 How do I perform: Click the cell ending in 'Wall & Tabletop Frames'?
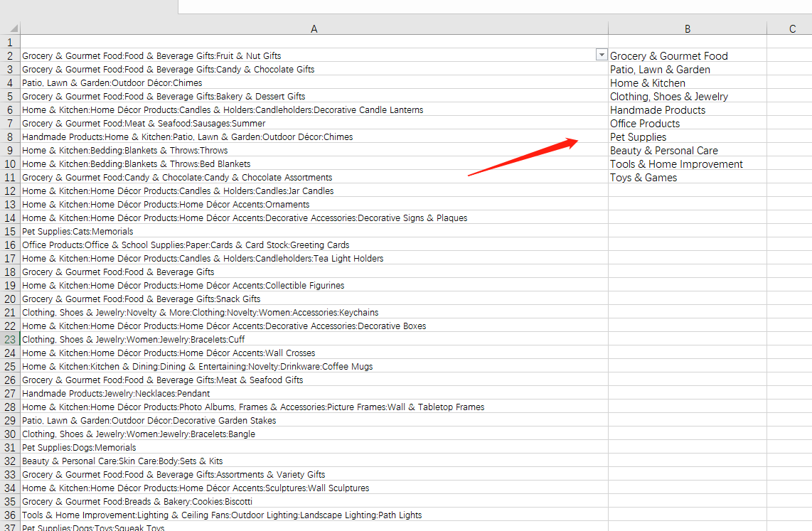point(314,407)
